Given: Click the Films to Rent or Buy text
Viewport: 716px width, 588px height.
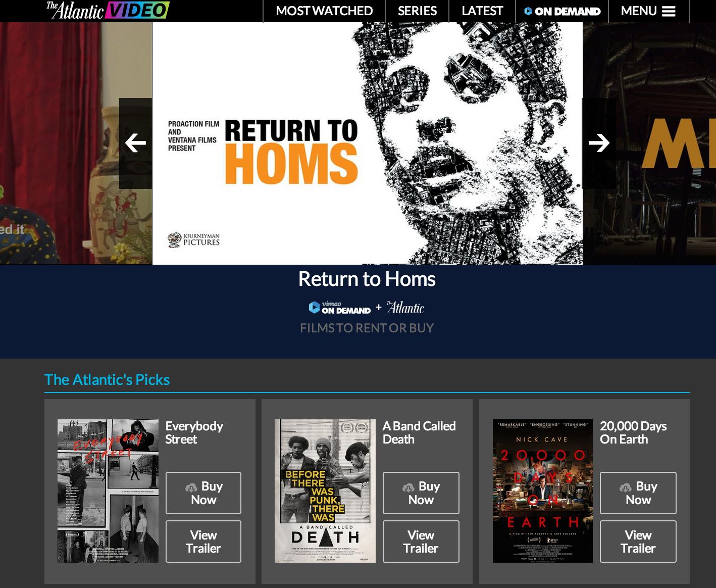Looking at the screenshot, I should (367, 328).
